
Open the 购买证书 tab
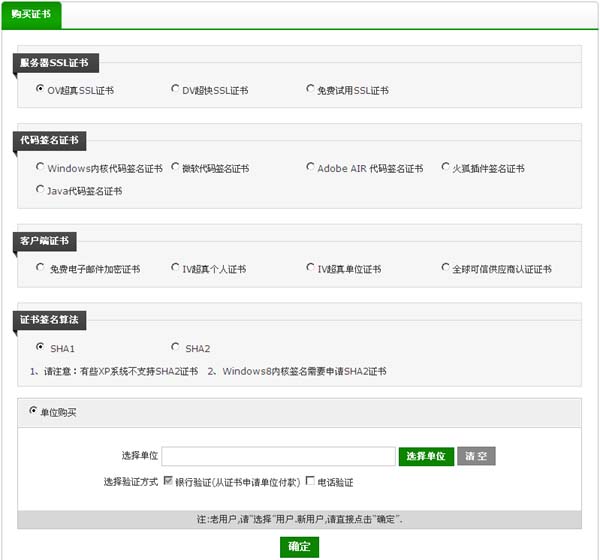[x=32, y=15]
